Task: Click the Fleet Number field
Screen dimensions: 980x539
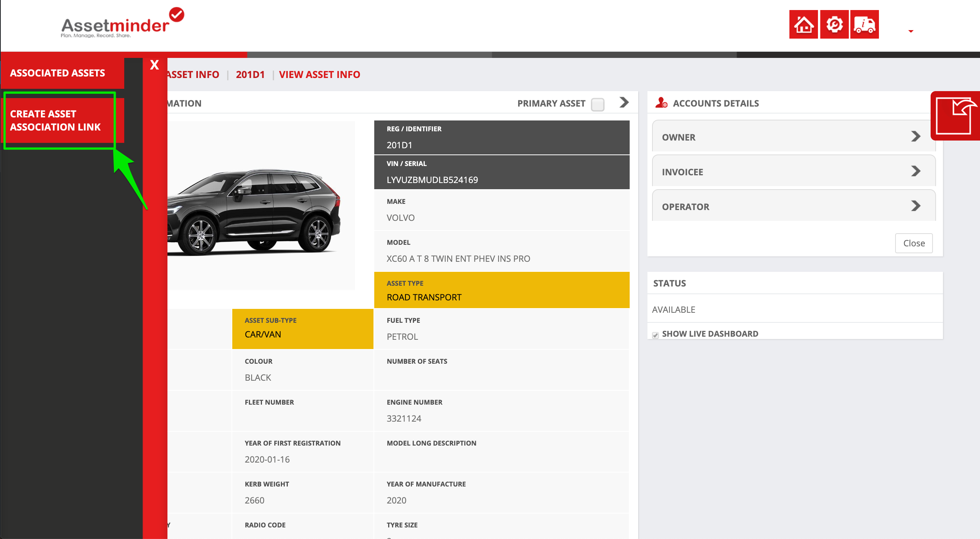Action: click(302, 411)
